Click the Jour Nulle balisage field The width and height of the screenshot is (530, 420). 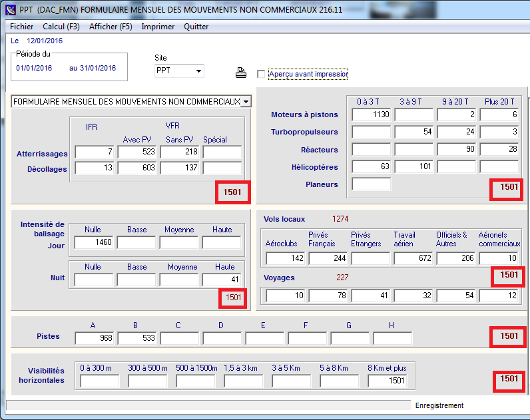[x=94, y=243]
